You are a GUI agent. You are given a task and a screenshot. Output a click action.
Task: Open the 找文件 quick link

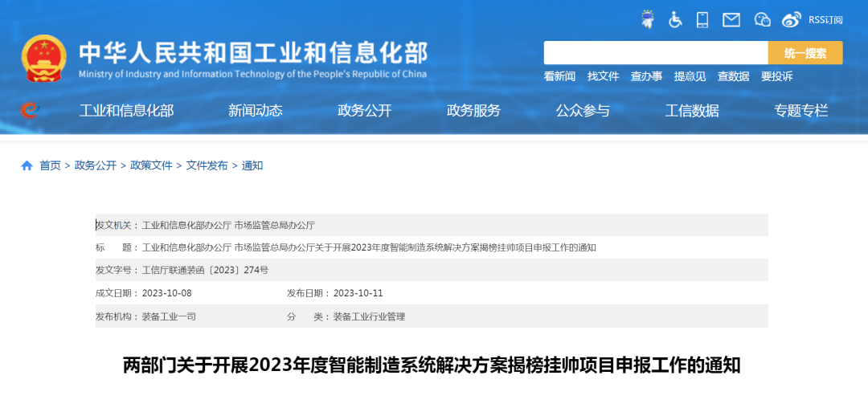coord(603,76)
